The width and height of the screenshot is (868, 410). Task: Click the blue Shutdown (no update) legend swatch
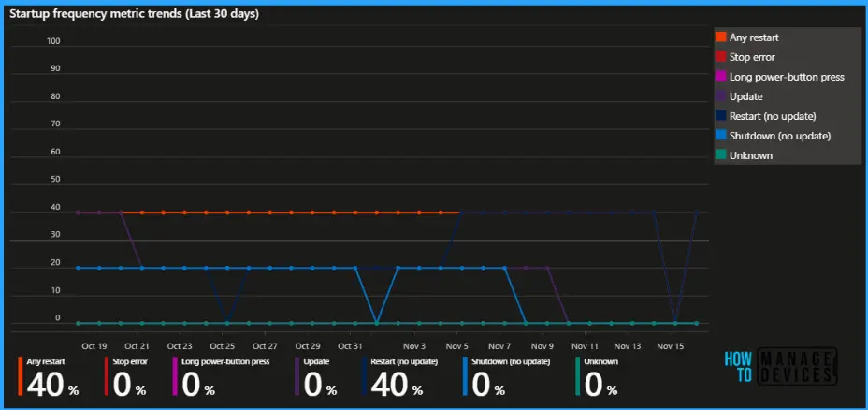point(721,136)
